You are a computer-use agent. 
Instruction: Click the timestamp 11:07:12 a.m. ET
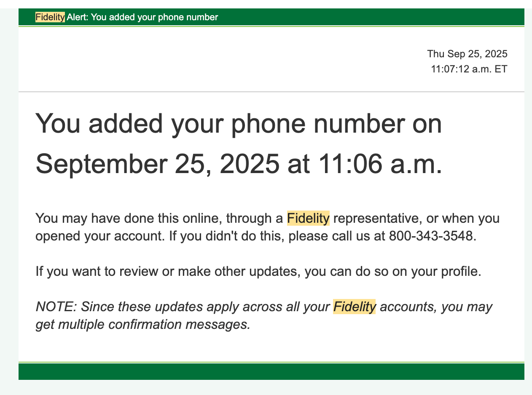[x=469, y=69]
